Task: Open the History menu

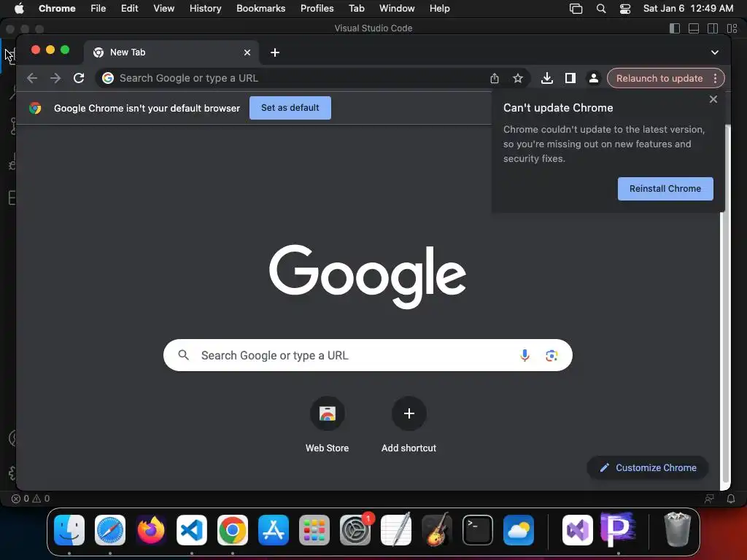Action: pos(205,8)
